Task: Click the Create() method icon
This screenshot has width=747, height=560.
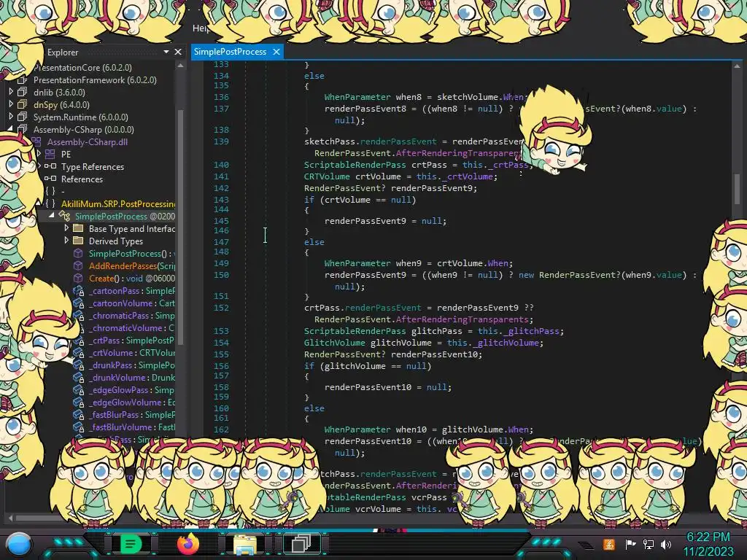Action: click(78, 278)
